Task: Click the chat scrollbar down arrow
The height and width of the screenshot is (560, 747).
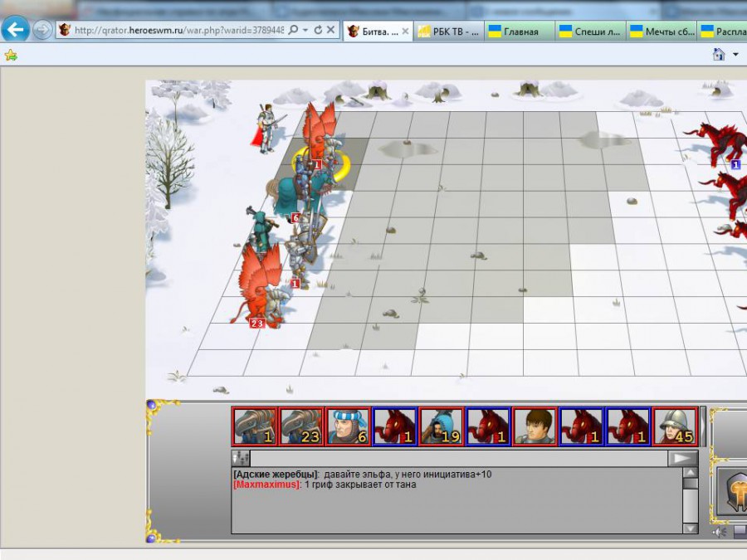Action: coord(690,528)
